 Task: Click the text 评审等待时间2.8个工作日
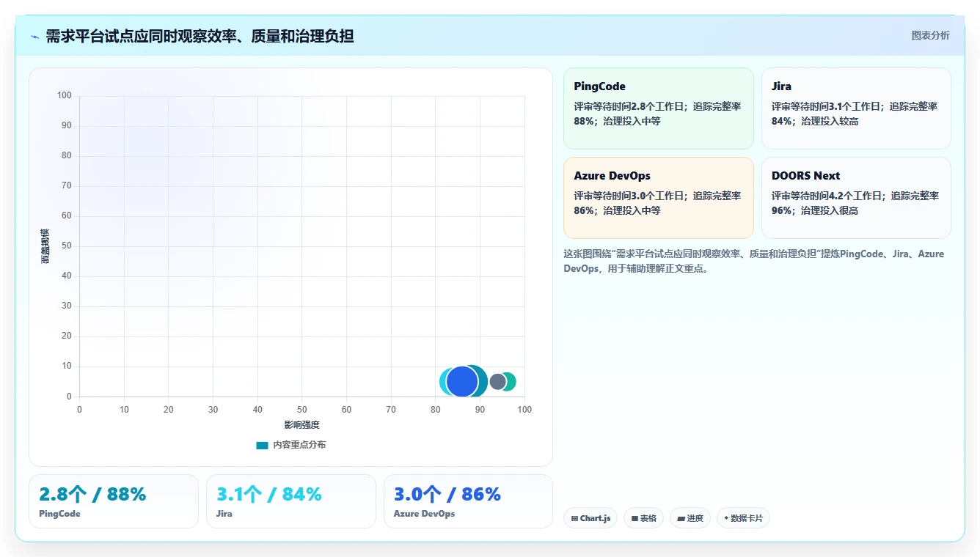click(630, 106)
